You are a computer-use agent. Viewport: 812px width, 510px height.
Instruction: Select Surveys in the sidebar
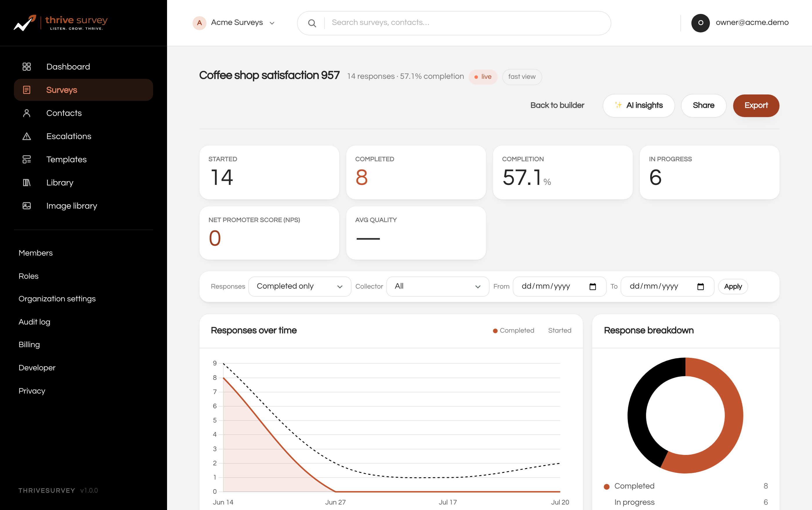(83, 90)
